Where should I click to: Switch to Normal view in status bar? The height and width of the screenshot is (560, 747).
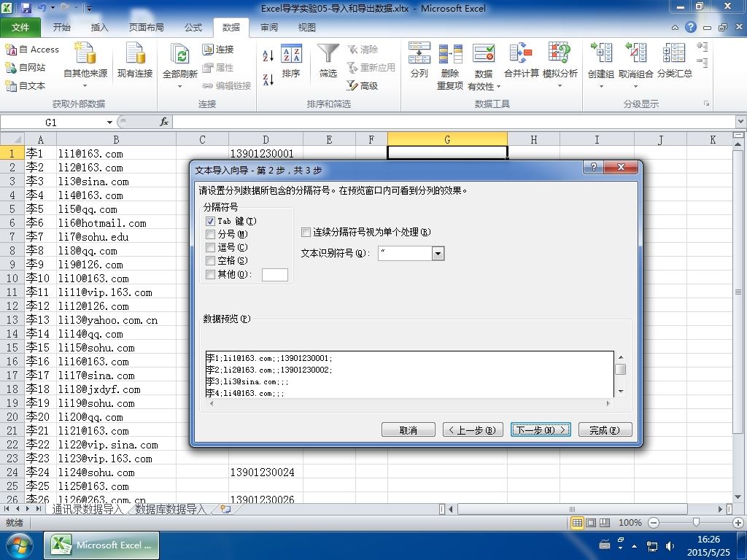578,523
